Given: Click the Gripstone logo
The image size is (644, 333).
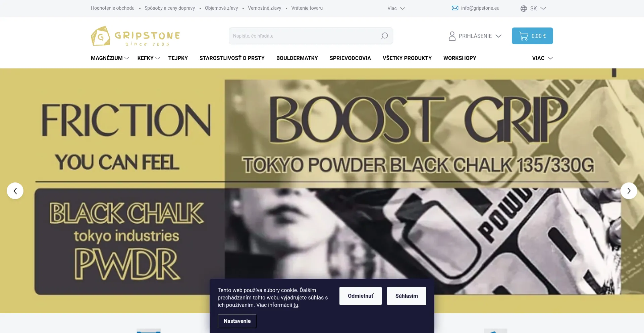Looking at the screenshot, I should point(136,36).
